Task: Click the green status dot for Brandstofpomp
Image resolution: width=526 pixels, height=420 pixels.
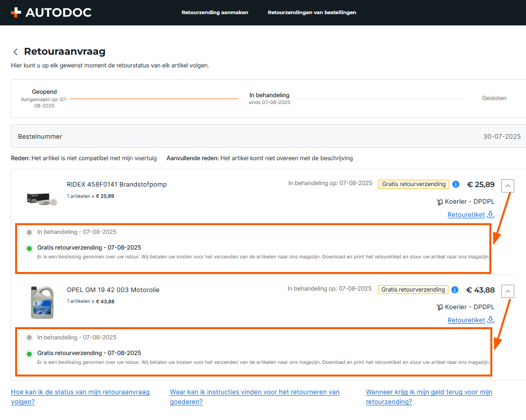Action: point(30,249)
